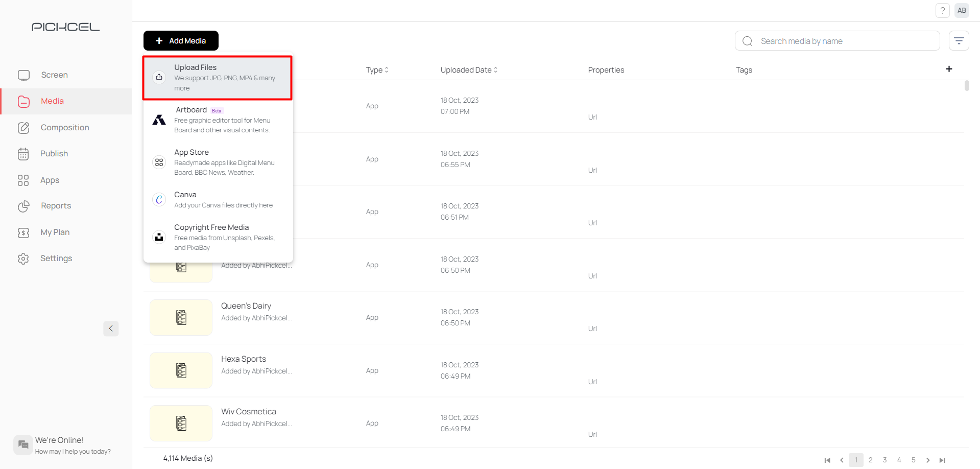The image size is (980, 469).
Task: Go to previous page of media
Action: [x=842, y=460]
